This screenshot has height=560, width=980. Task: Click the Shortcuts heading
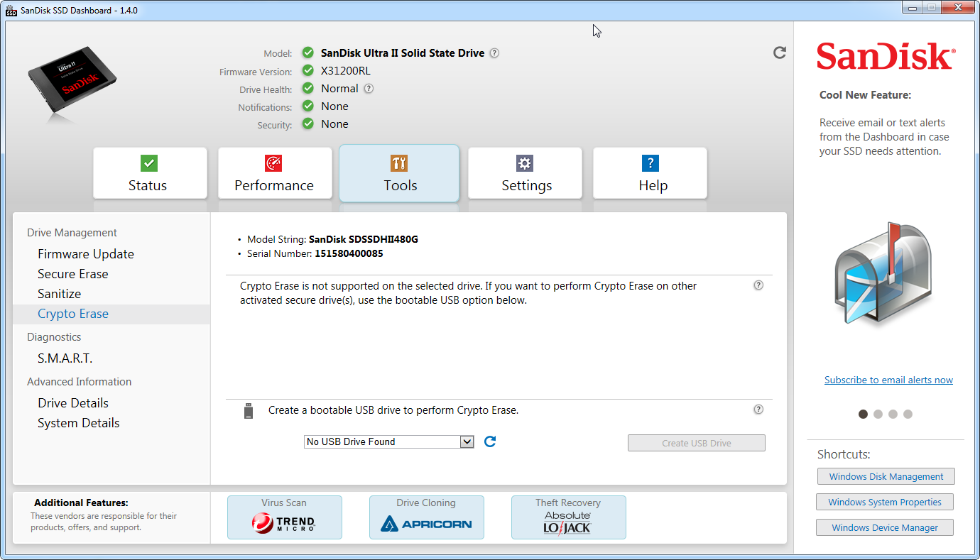click(844, 454)
